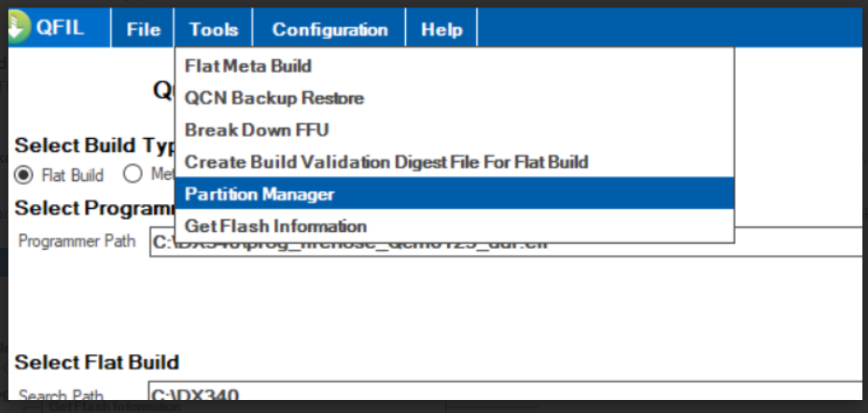Select QCN Backup Restore menu entry
This screenshot has width=868, height=413.
point(455,98)
